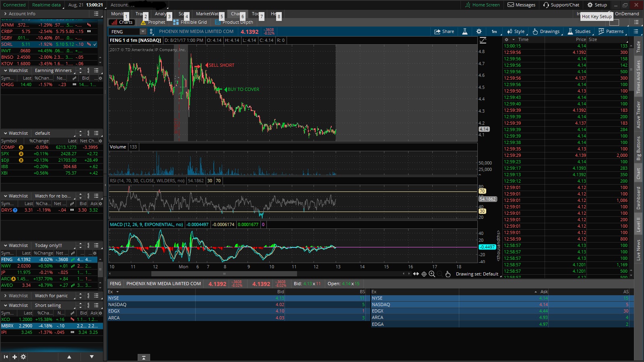Click the Setup button
This screenshot has width=644, height=362.
[x=597, y=5]
